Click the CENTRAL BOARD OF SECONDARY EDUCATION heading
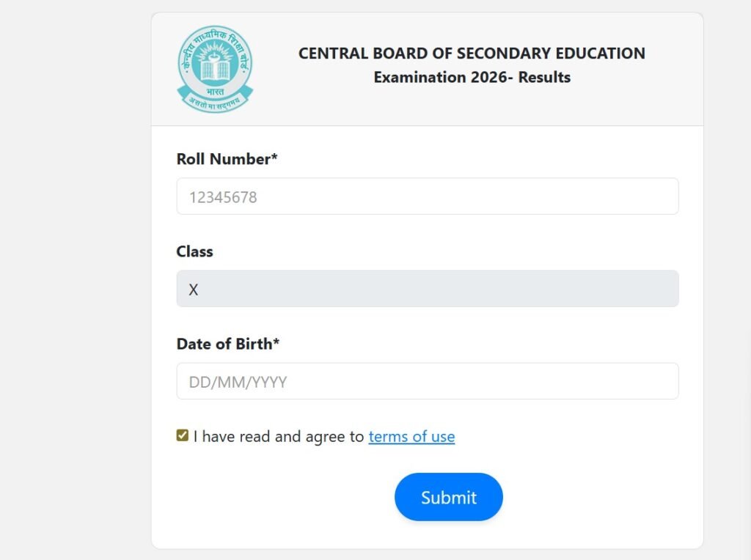 (x=471, y=53)
